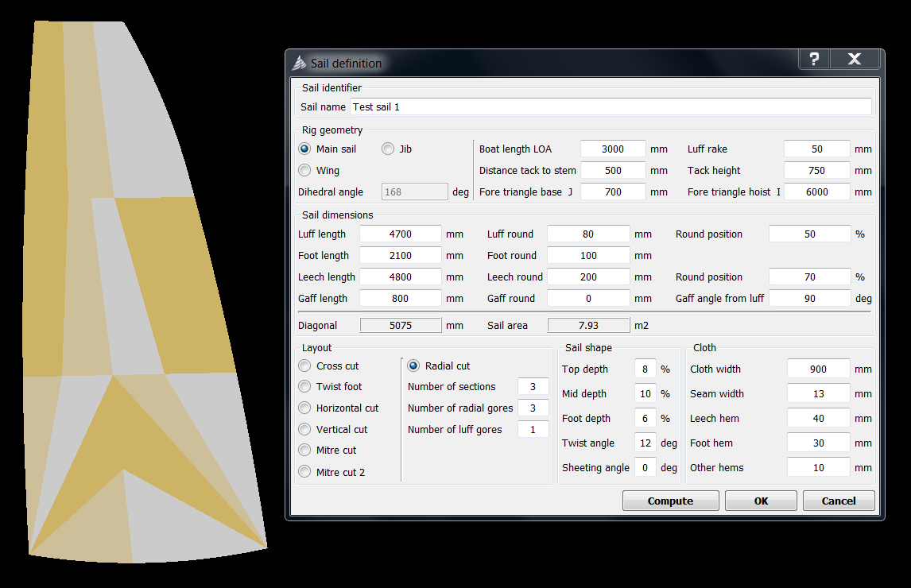Choose the Cross cut layout
Viewport: 911px width, 588px height.
304,366
